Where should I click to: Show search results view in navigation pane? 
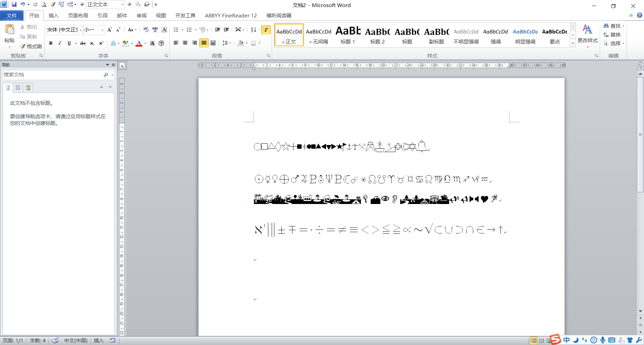tap(28, 88)
